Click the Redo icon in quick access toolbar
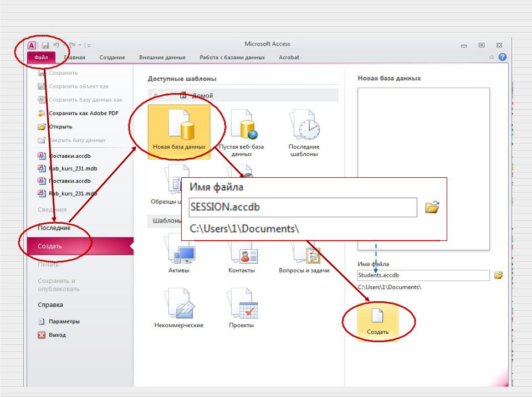This screenshot has width=532, height=397. [x=71, y=45]
